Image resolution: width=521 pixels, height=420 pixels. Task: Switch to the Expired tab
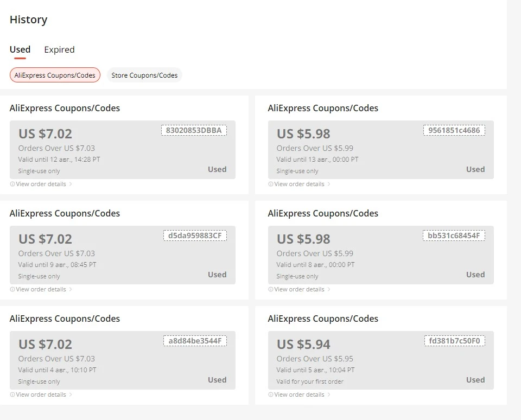[59, 50]
